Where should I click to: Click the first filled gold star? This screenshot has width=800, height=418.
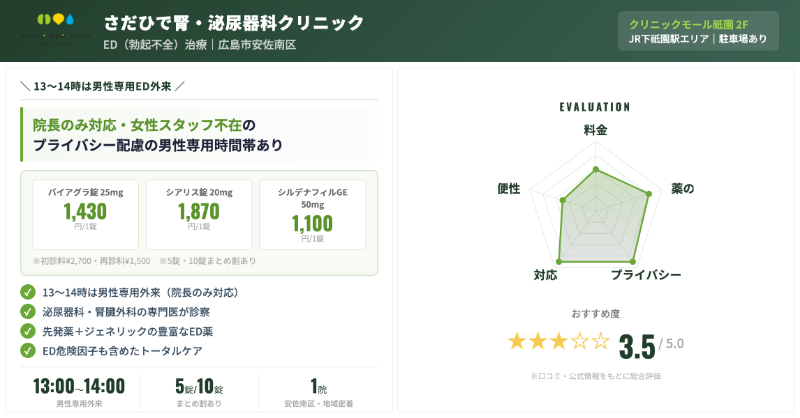(517, 342)
